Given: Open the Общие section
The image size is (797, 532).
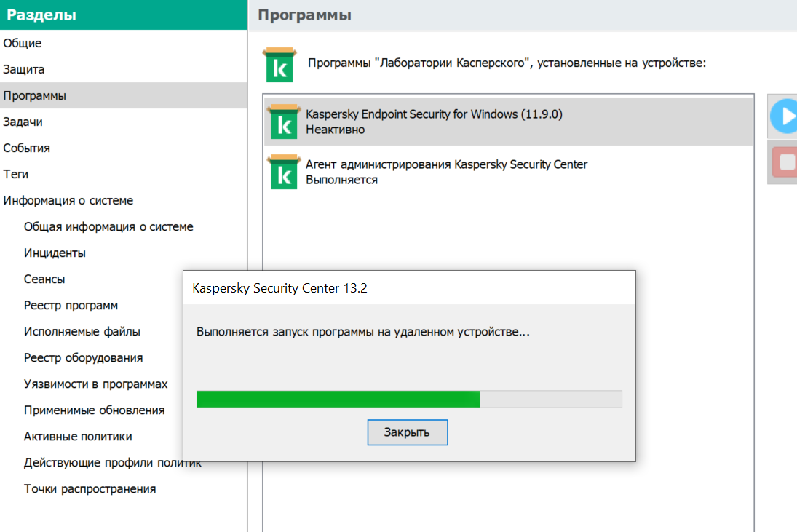Looking at the screenshot, I should click(x=124, y=43).
